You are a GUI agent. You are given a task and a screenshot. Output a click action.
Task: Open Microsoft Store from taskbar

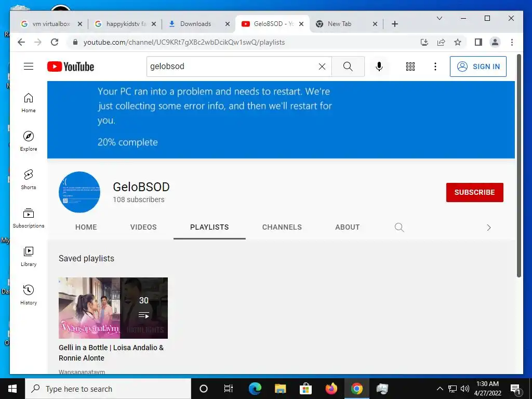[x=305, y=389]
